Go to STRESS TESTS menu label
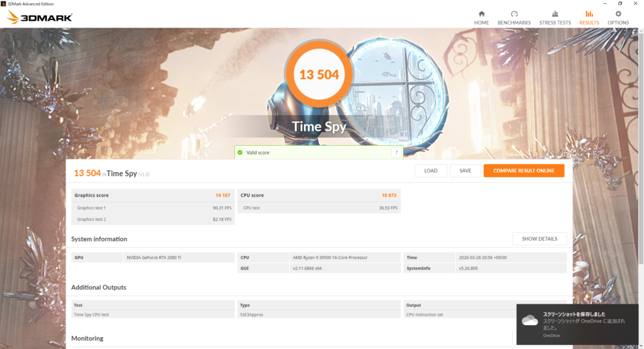 tap(555, 23)
